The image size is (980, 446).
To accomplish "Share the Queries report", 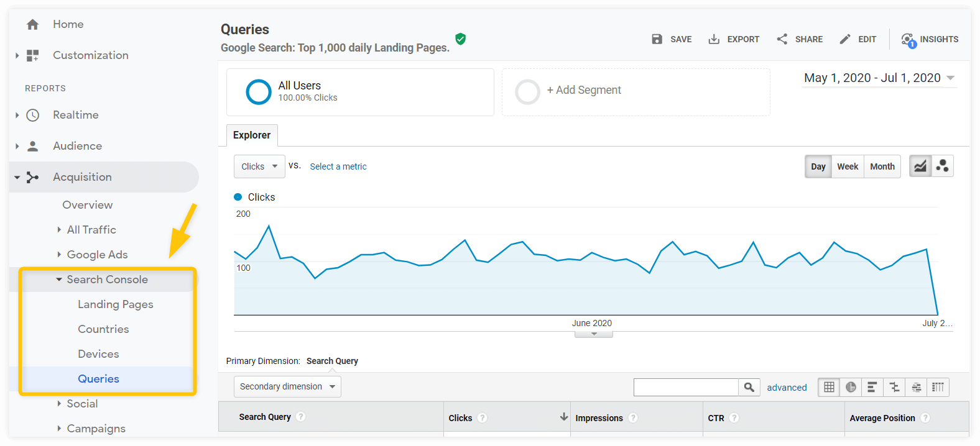I will (x=800, y=39).
